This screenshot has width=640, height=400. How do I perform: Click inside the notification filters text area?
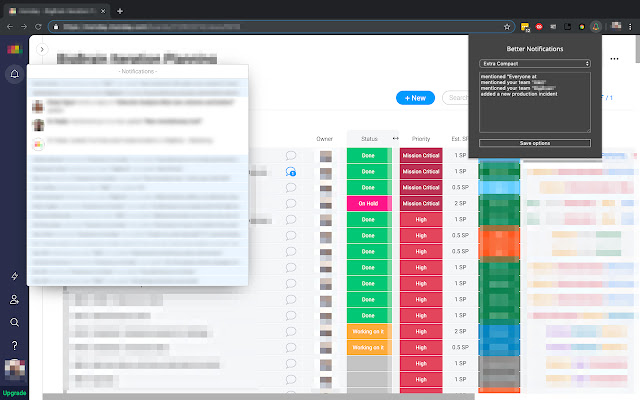coord(535,102)
